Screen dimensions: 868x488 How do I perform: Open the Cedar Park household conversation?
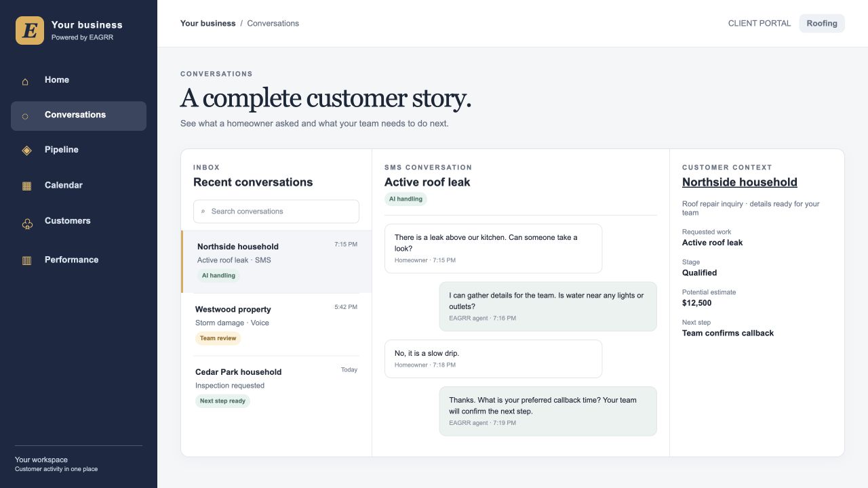pos(277,387)
